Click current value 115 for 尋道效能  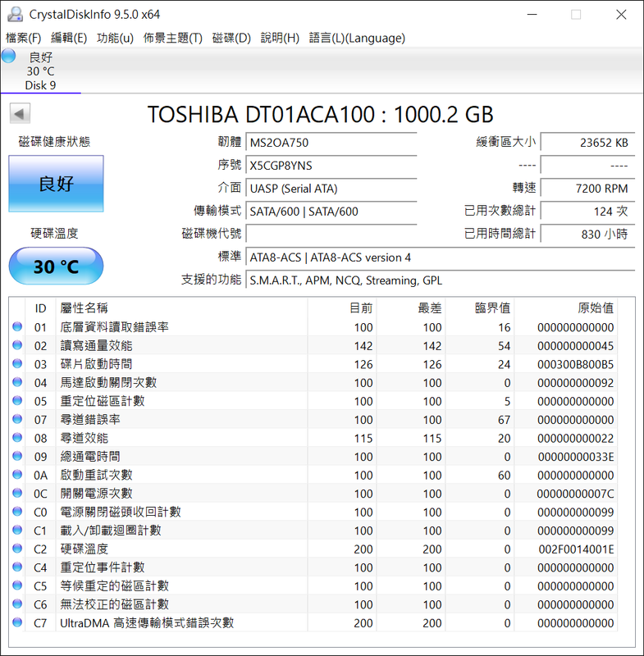(363, 439)
